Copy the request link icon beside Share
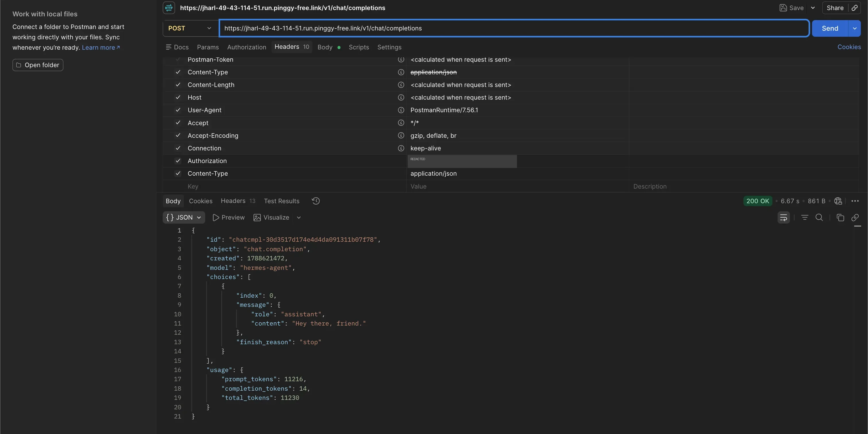 [x=855, y=8]
